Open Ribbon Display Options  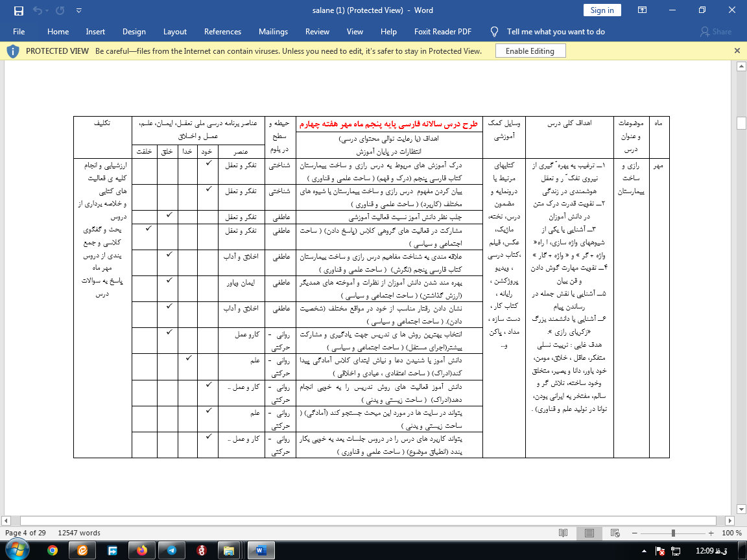click(642, 10)
